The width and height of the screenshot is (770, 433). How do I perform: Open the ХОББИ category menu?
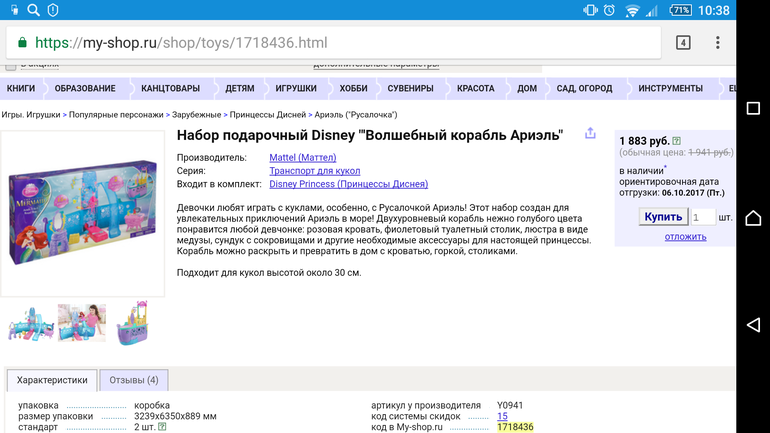(354, 88)
